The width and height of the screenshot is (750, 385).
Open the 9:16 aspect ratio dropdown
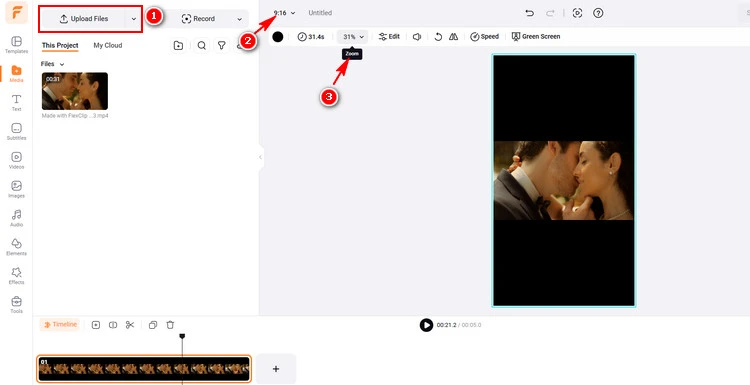click(285, 13)
